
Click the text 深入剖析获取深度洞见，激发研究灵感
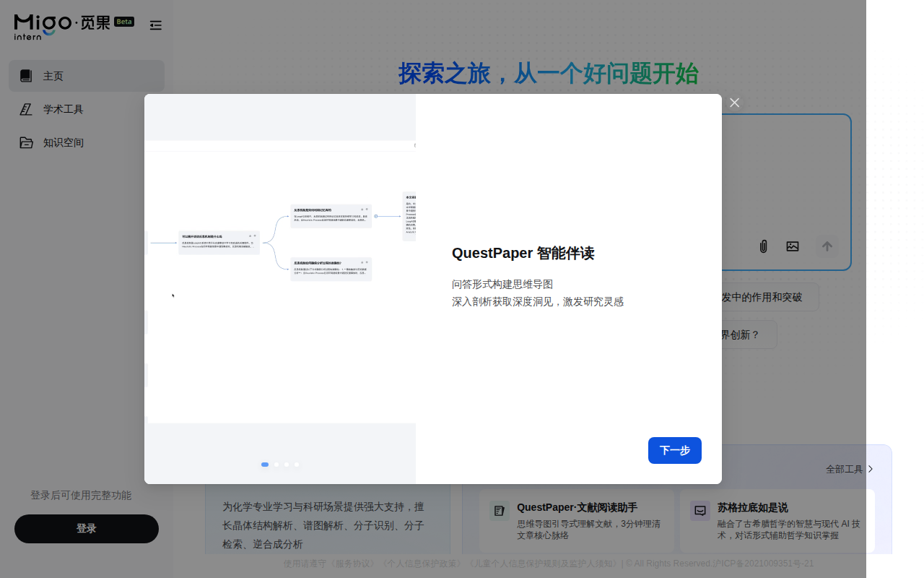click(x=538, y=302)
